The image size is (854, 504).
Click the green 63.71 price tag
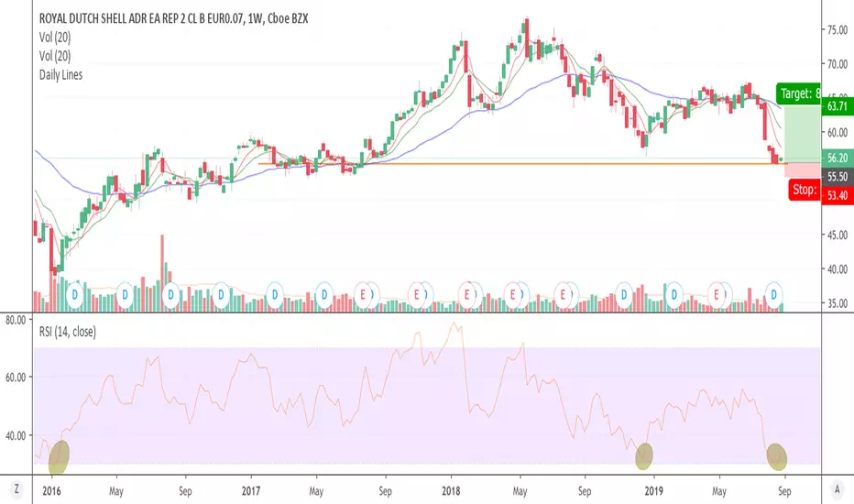point(838,105)
